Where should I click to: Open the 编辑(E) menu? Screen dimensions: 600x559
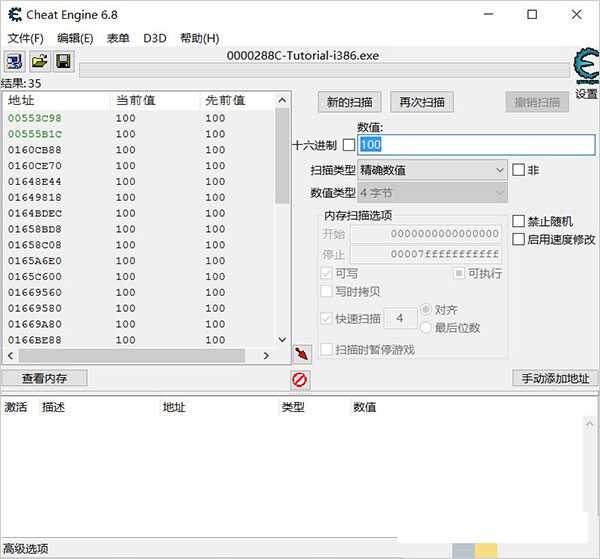pyautogui.click(x=75, y=38)
